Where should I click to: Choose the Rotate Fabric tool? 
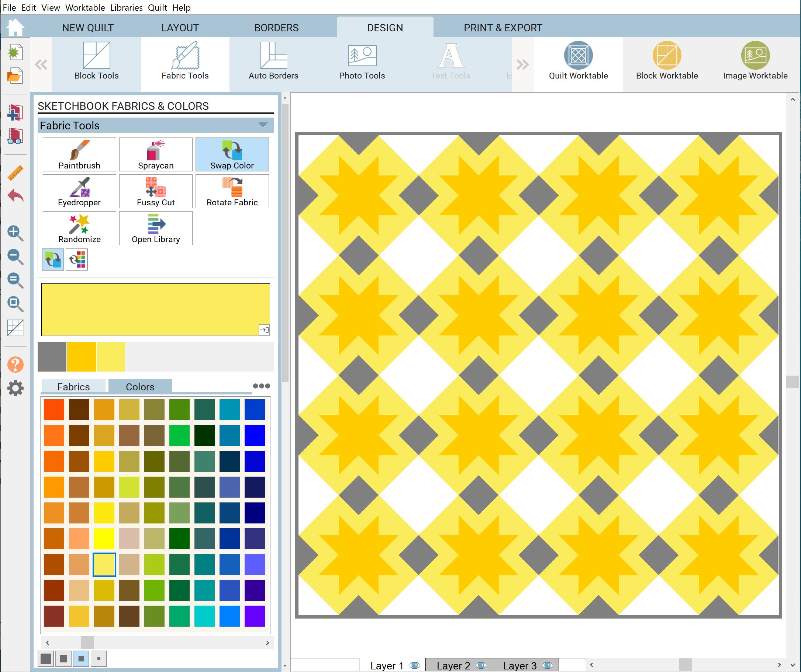(232, 191)
